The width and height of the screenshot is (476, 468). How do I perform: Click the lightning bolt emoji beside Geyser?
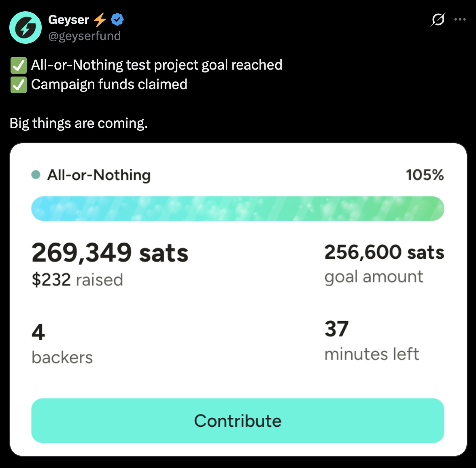100,19
